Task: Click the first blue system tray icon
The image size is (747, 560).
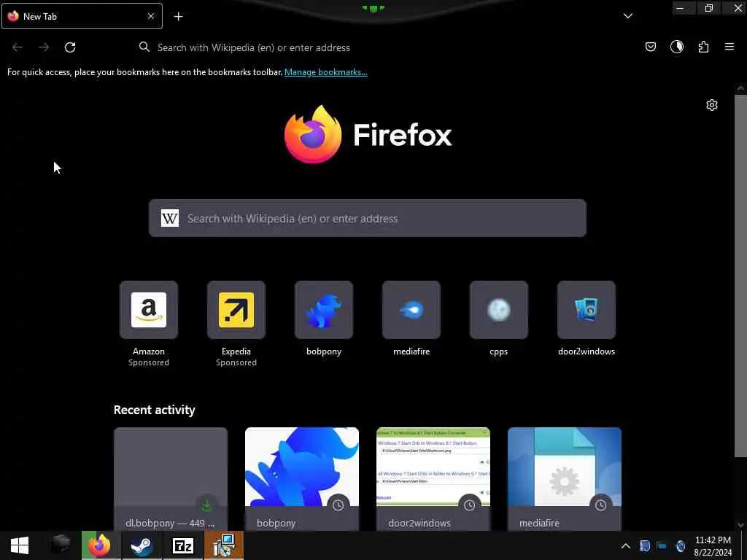Action: [x=645, y=546]
